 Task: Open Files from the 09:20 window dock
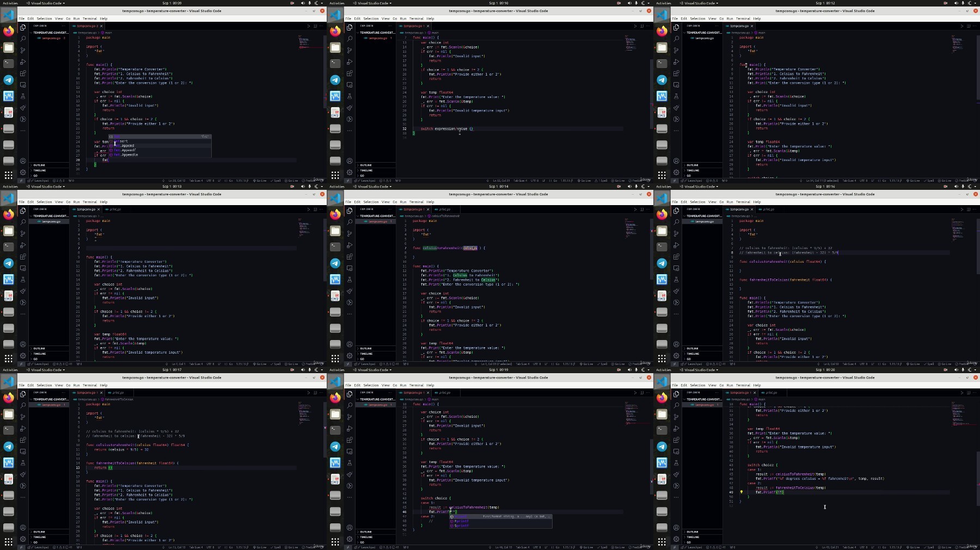(661, 415)
